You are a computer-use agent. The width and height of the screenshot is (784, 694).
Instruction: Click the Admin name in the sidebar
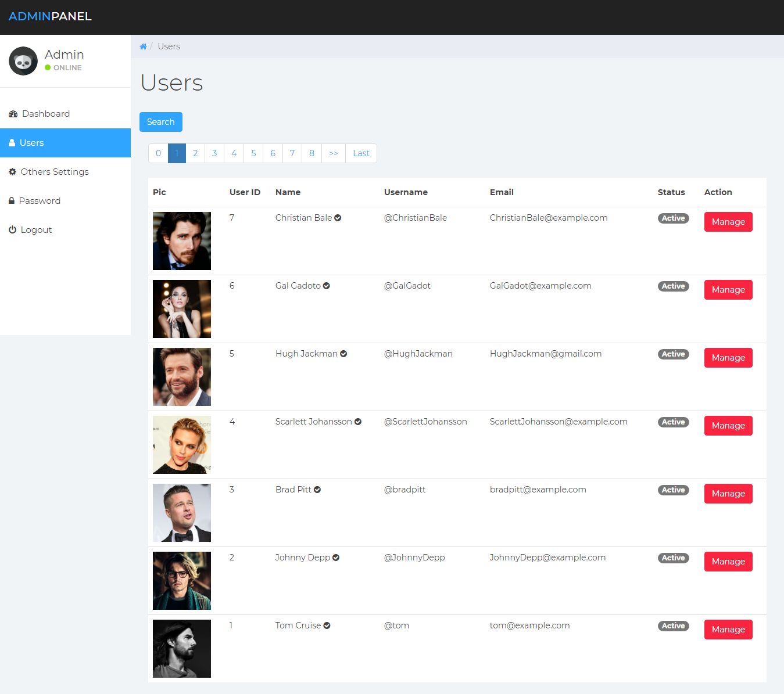[65, 55]
